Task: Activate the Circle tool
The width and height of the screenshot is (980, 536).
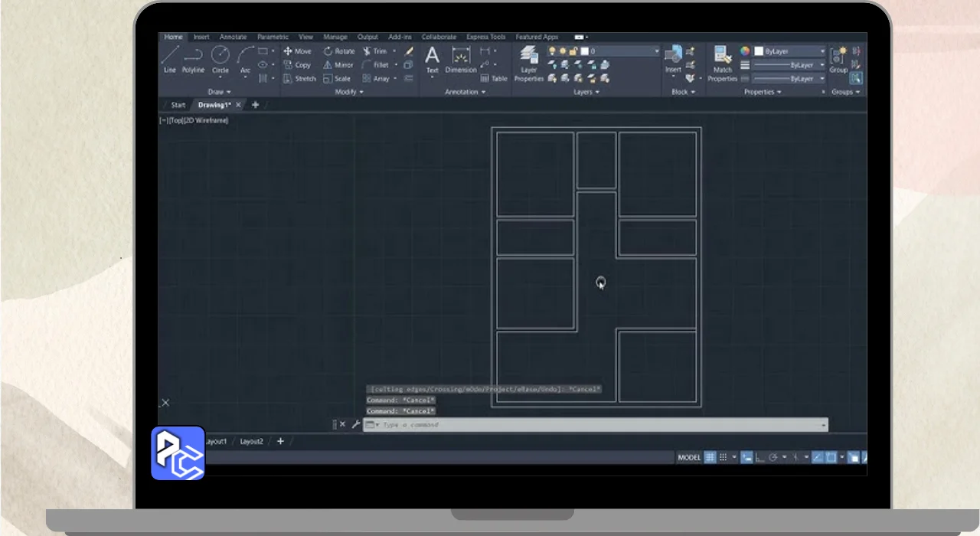Action: pos(220,59)
